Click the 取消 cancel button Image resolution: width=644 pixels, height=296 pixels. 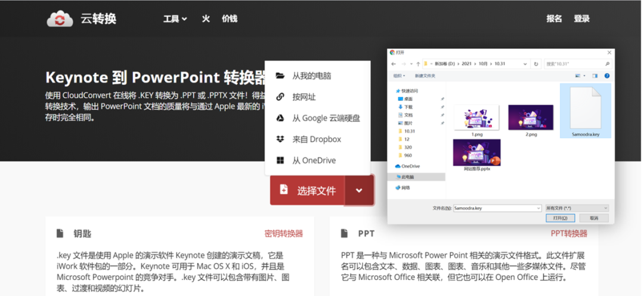click(x=594, y=217)
